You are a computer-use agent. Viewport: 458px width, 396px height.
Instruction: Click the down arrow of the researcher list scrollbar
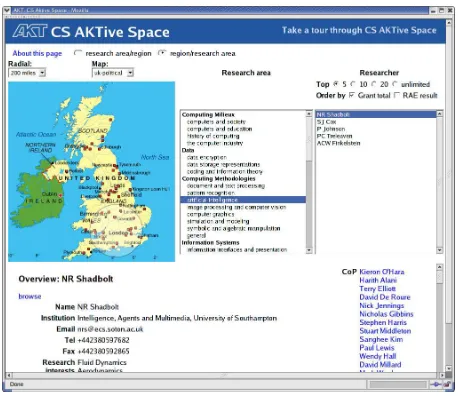(x=440, y=250)
